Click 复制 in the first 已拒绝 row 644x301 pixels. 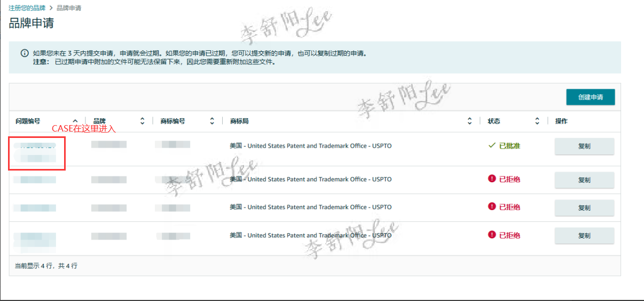click(x=584, y=180)
